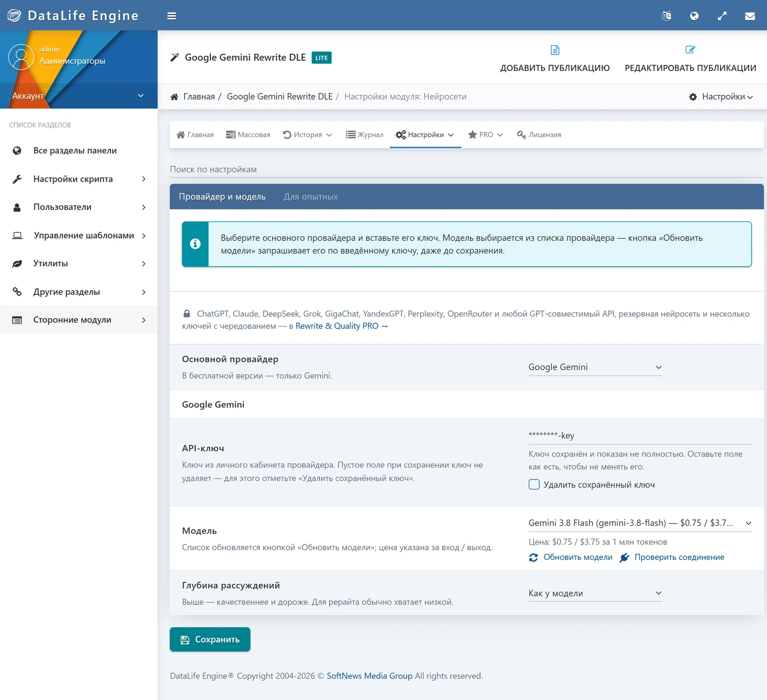Open the language translate icon in header
The image size is (767, 700).
(666, 16)
